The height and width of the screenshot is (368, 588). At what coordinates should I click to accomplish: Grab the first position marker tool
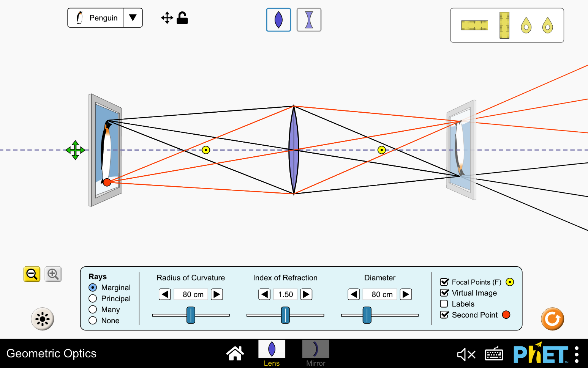tap(525, 25)
